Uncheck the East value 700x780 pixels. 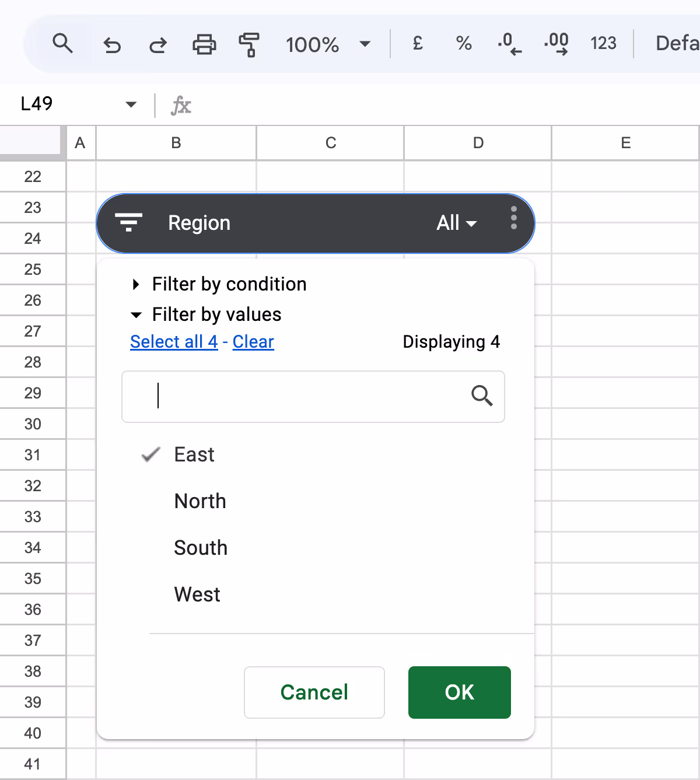[194, 454]
